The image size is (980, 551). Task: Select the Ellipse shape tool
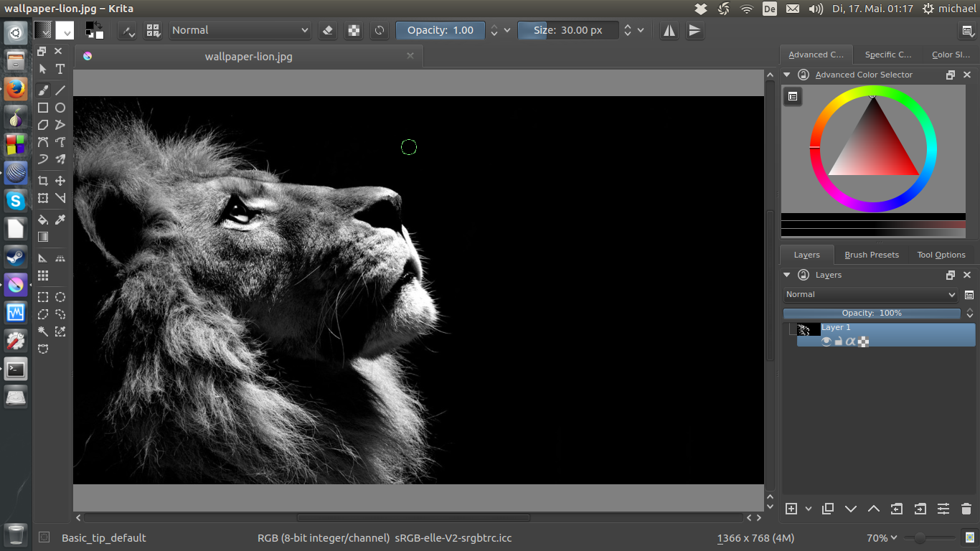[60, 108]
